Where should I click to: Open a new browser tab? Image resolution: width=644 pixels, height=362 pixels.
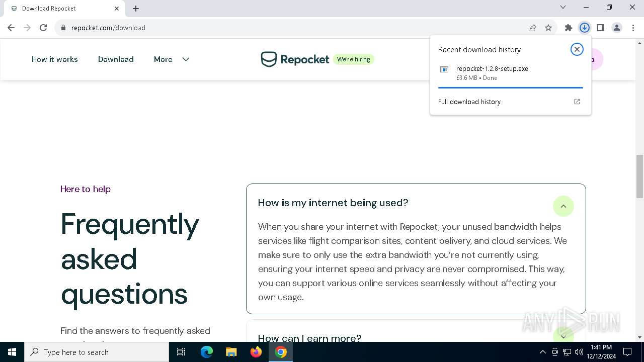pyautogui.click(x=136, y=9)
